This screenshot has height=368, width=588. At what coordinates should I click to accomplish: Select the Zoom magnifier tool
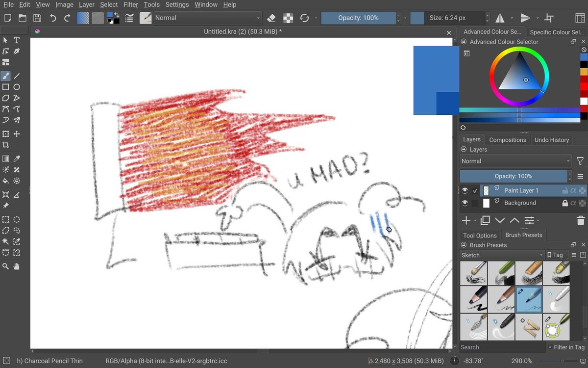point(6,266)
